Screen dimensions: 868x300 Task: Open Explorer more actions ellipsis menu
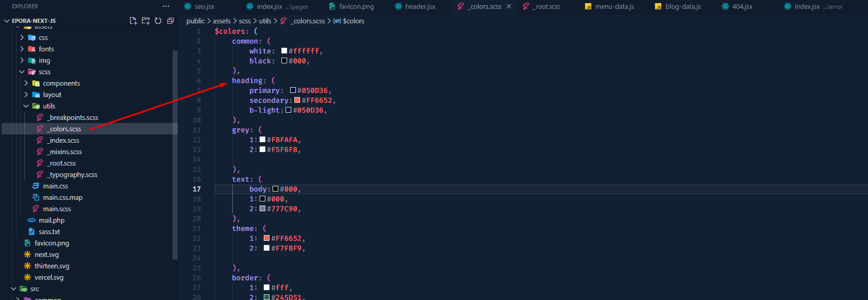point(166,6)
